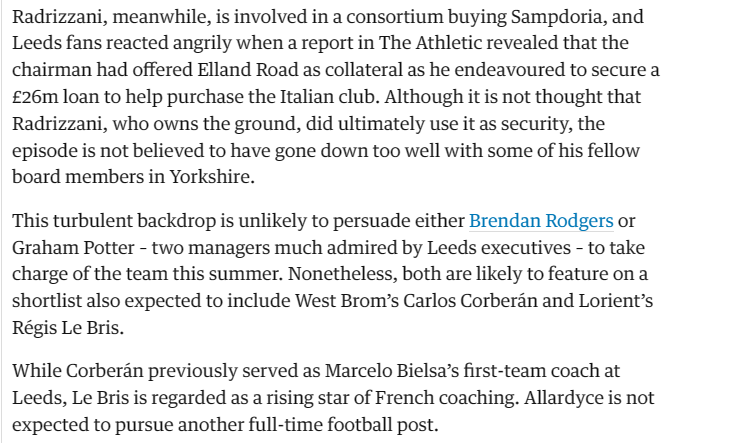
Task: Open the Brendan Rodgers link
Action: coord(541,221)
